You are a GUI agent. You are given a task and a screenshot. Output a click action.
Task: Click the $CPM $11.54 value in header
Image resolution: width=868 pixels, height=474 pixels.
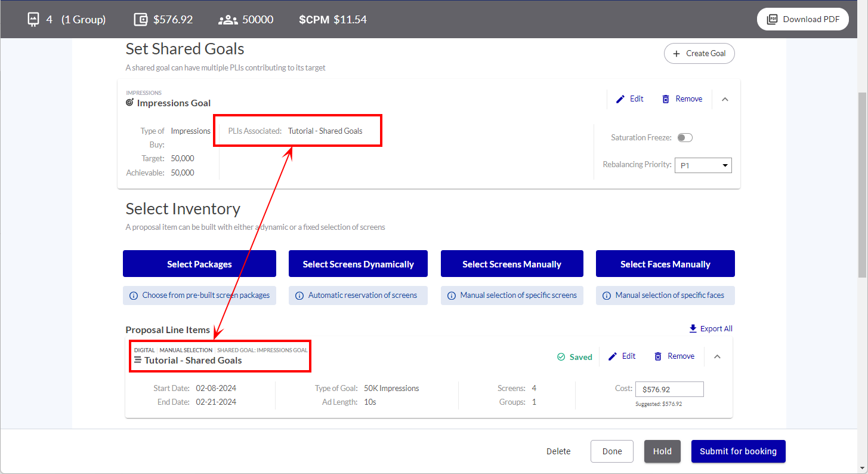[x=333, y=20]
